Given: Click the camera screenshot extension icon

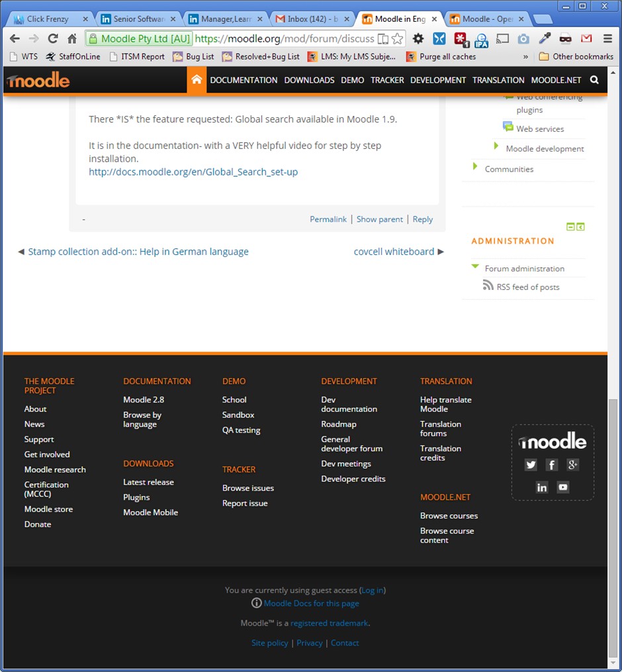Looking at the screenshot, I should click(523, 39).
